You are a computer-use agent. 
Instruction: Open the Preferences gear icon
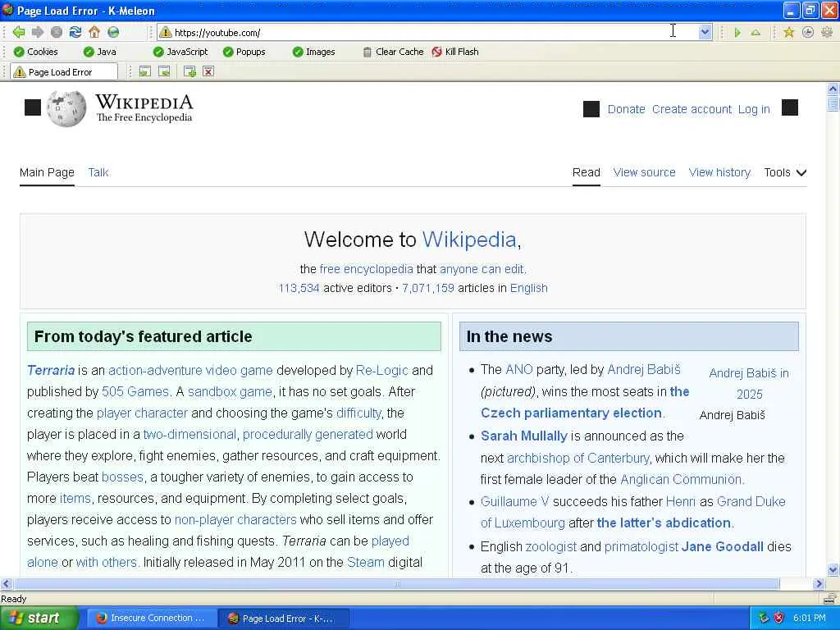click(827, 33)
